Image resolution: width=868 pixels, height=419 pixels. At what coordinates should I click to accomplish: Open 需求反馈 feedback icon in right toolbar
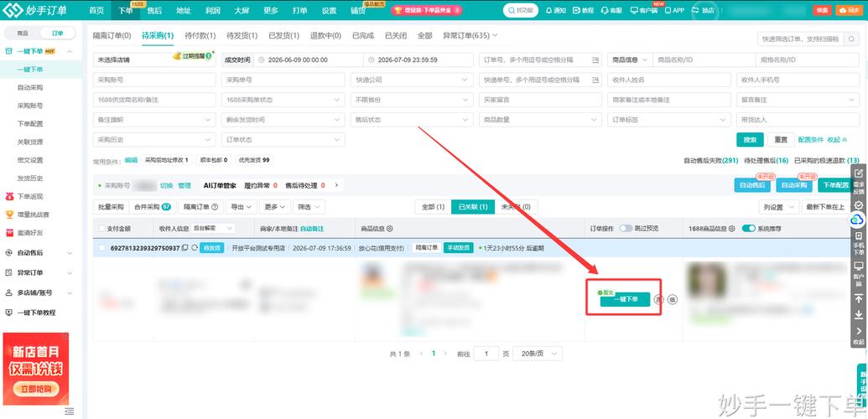pyautogui.click(x=859, y=173)
